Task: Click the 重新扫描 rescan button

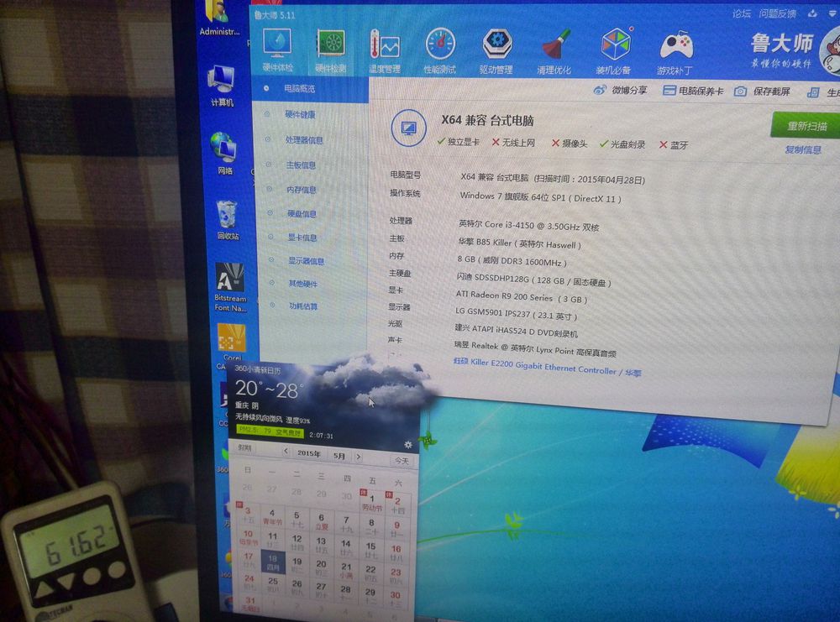Action: (806, 126)
